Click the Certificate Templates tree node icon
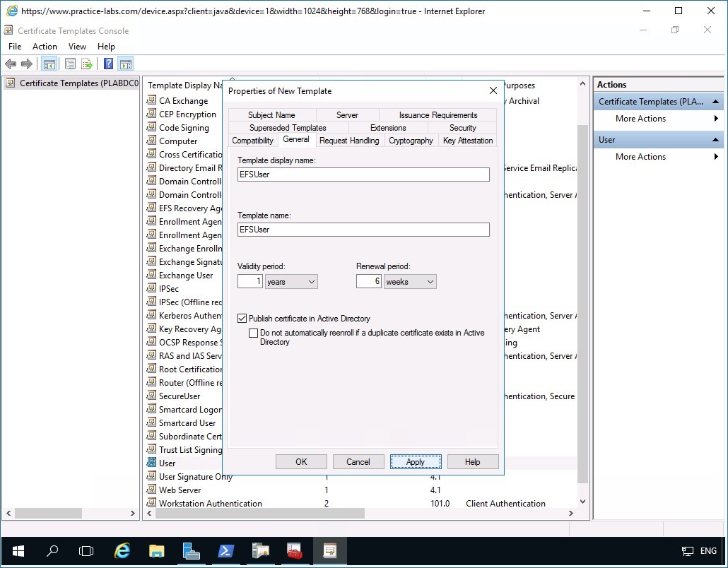Viewport: 728px width, 568px height. pos(10,83)
